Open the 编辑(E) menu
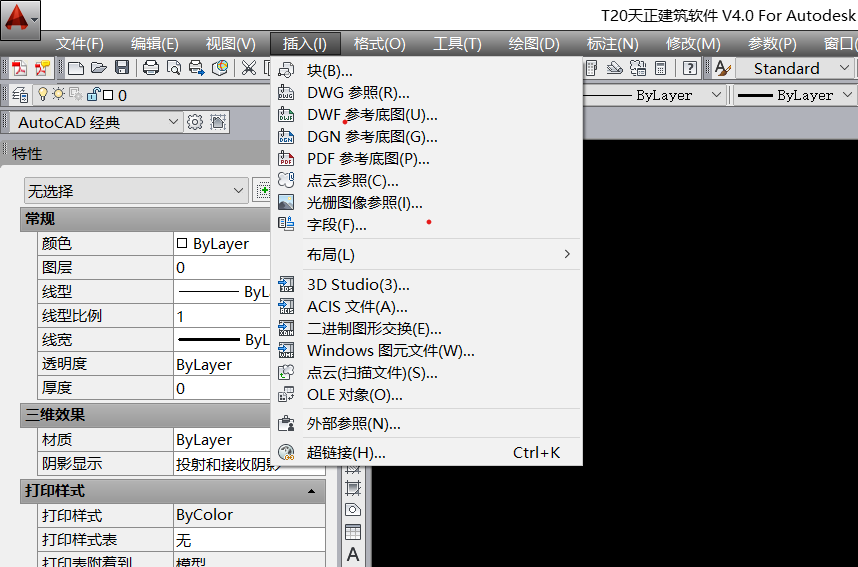858x567 pixels. [155, 44]
